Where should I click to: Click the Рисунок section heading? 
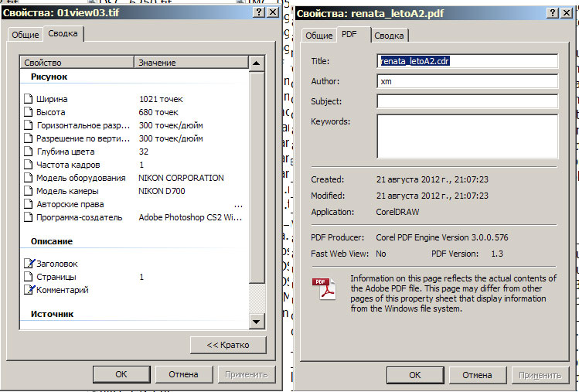pyautogui.click(x=49, y=77)
